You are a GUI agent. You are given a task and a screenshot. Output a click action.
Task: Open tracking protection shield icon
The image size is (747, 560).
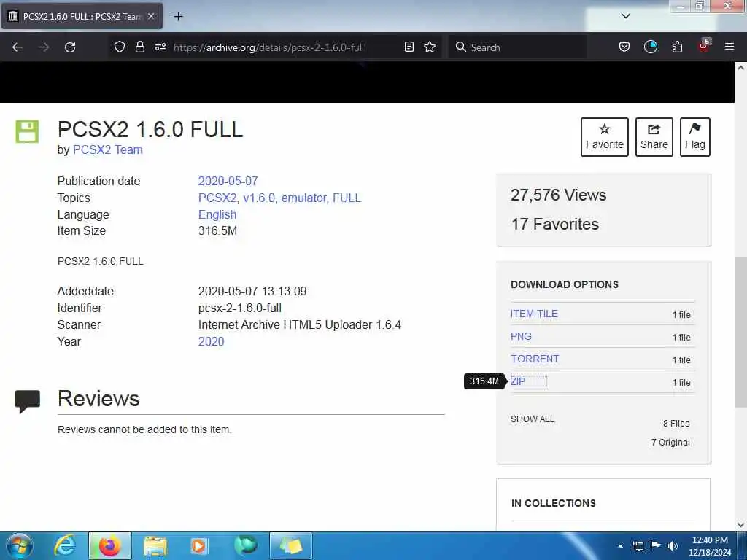pos(120,47)
